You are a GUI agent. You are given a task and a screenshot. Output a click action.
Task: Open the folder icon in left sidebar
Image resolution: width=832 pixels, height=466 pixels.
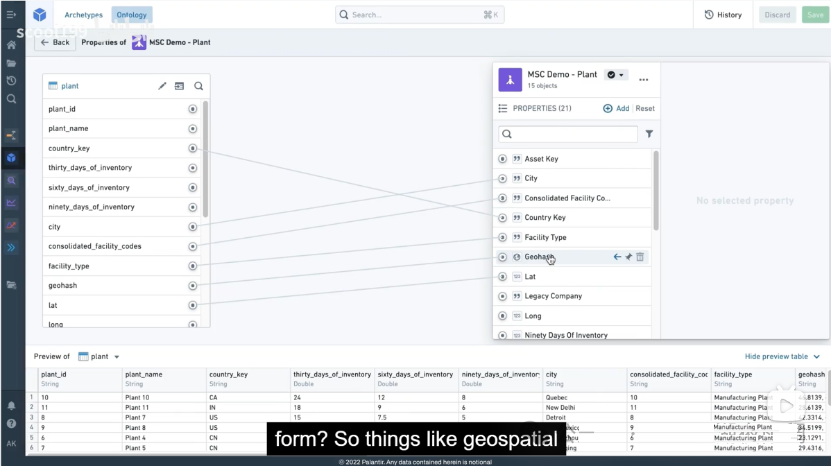tap(11, 63)
